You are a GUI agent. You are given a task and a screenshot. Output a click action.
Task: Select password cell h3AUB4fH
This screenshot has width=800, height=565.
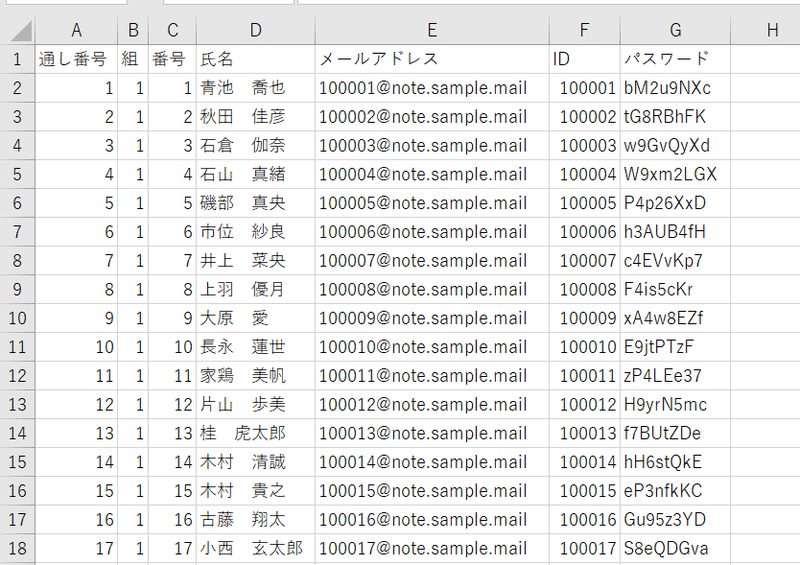pos(676,232)
